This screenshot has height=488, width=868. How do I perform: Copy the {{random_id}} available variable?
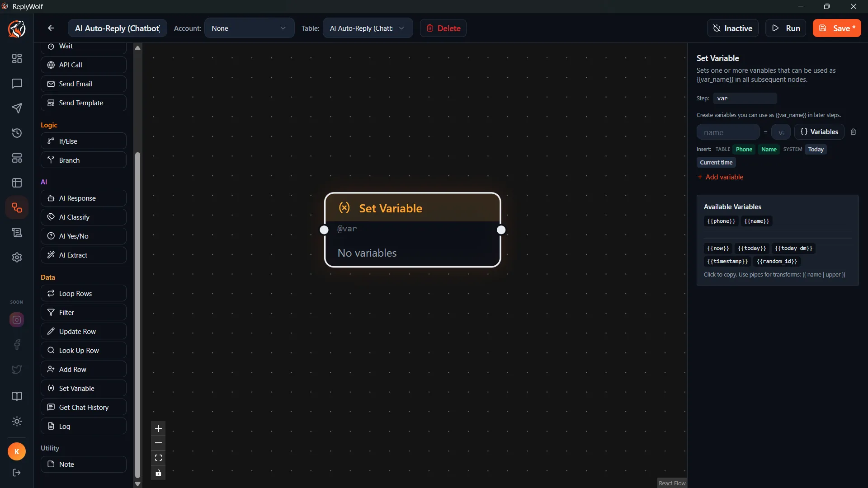776,262
